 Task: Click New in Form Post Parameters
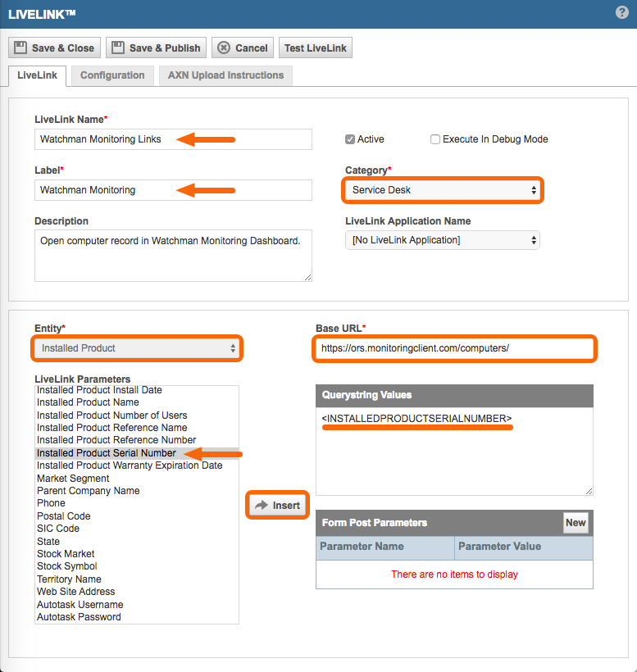576,522
